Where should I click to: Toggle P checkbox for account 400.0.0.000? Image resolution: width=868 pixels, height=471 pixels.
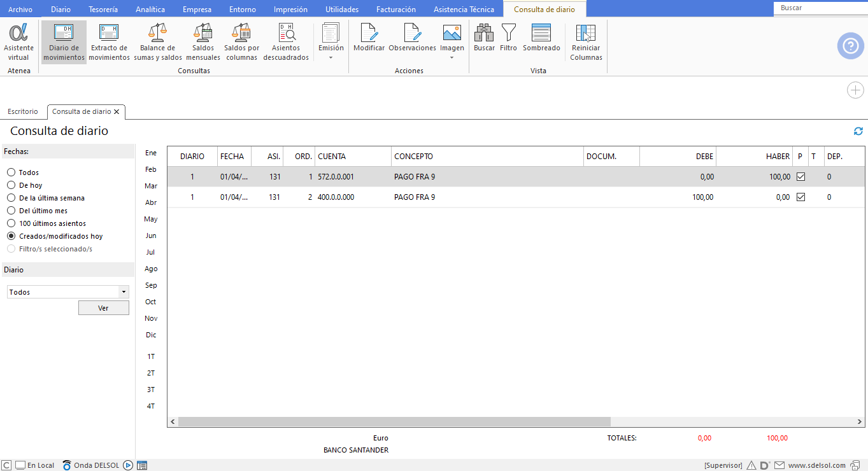coord(801,197)
